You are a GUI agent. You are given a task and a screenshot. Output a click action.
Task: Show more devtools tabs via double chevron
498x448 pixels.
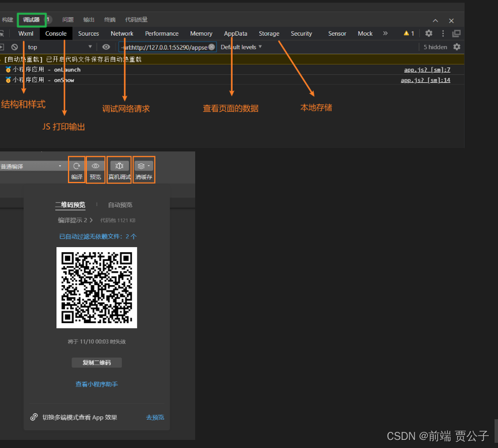pyautogui.click(x=385, y=33)
